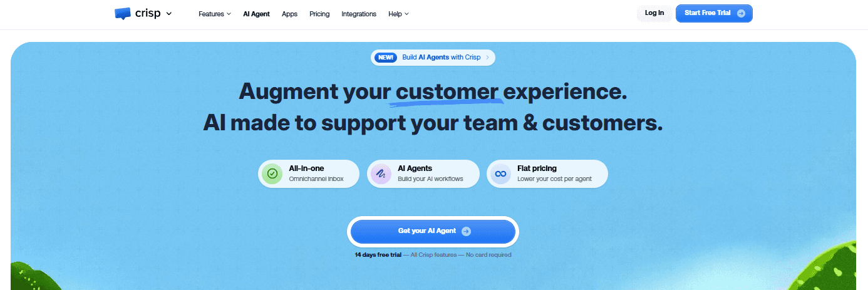The image size is (868, 290).
Task: Click the green checkmark All-in-one icon
Action: tap(272, 173)
